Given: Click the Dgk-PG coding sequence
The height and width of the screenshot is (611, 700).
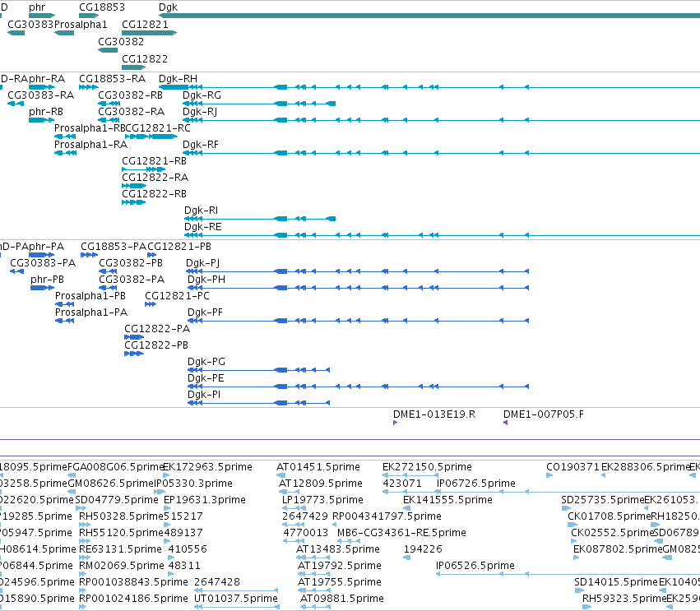Looking at the screenshot, I should tap(259, 370).
